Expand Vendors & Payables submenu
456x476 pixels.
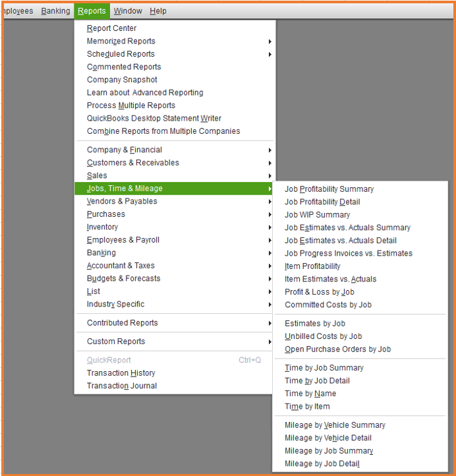[175, 201]
